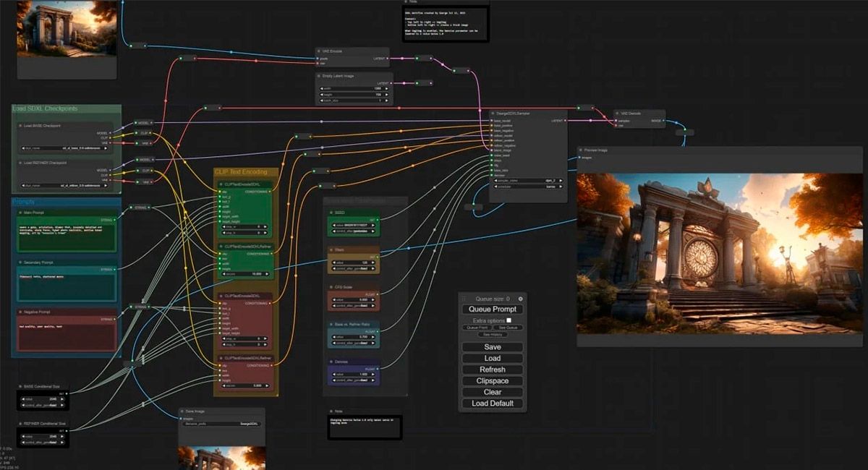Screen dimensions: 868x470
Task: Select the Prompts group title
Action: click(24, 202)
